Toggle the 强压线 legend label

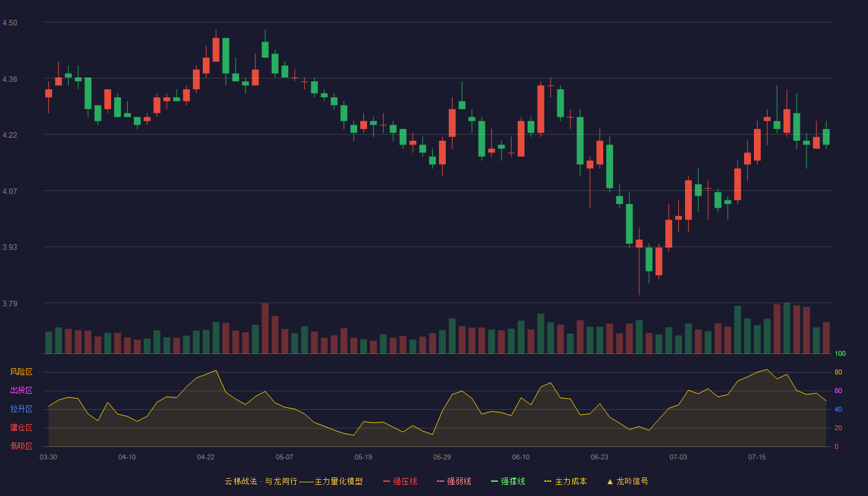405,481
